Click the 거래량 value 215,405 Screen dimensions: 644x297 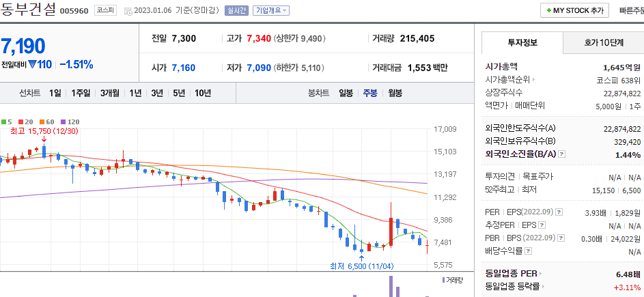(417, 39)
